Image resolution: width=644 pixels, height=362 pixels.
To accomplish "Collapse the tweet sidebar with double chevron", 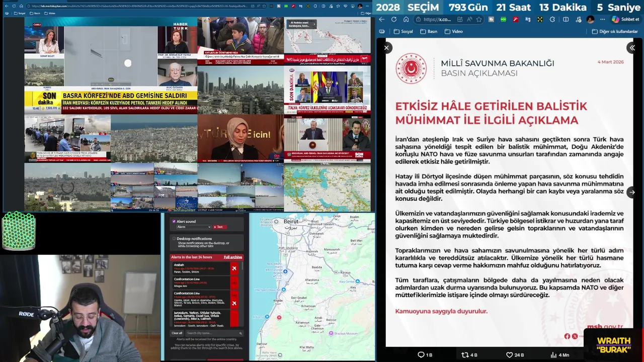I will point(632,48).
